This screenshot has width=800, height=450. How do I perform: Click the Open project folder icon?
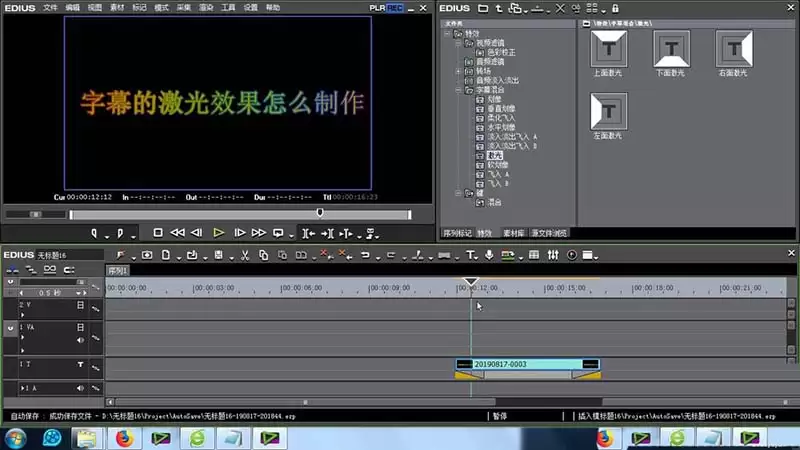(x=192, y=255)
